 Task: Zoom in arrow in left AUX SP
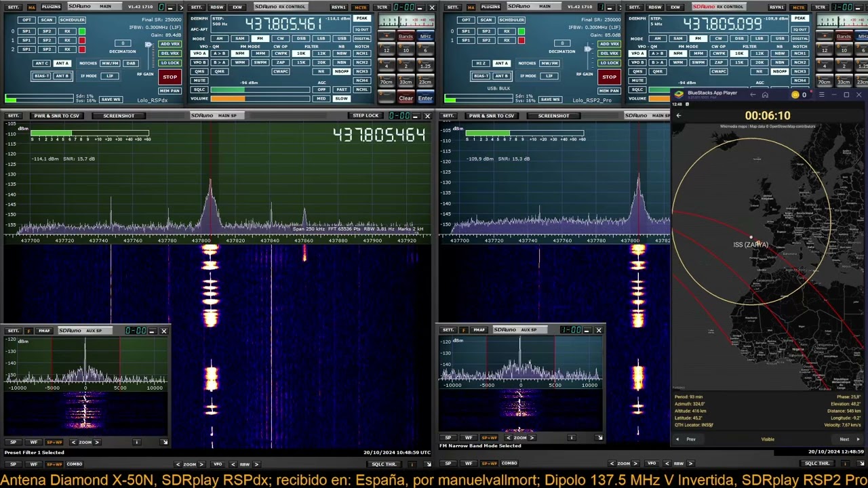97,442
